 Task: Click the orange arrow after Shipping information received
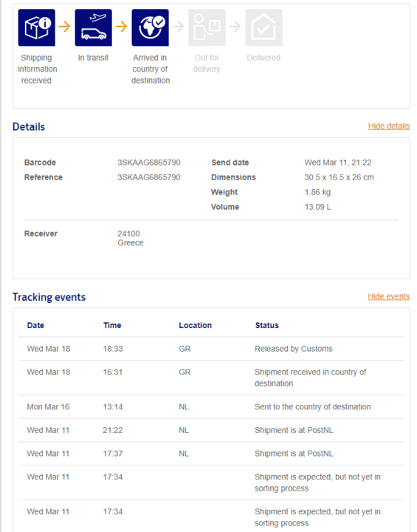click(65, 27)
